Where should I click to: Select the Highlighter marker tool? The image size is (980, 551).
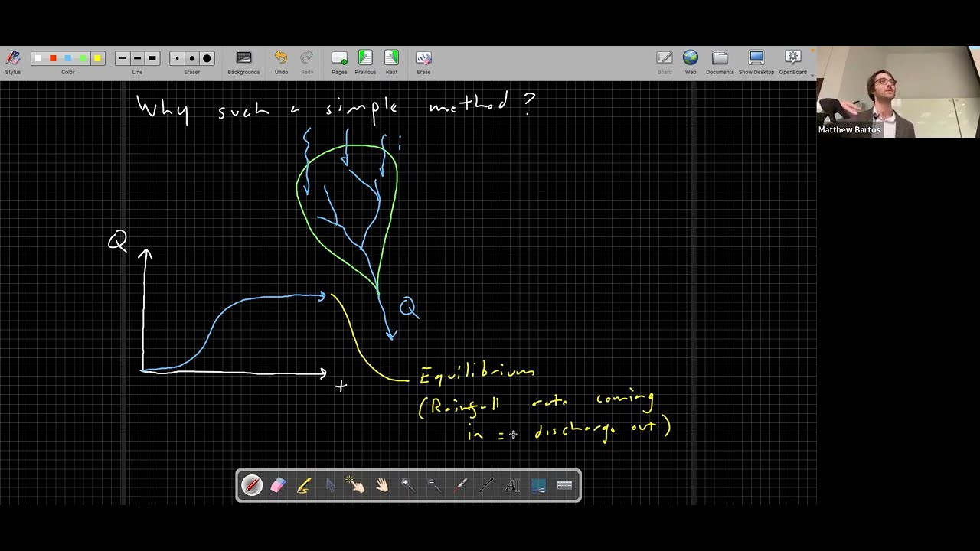pyautogui.click(x=304, y=485)
